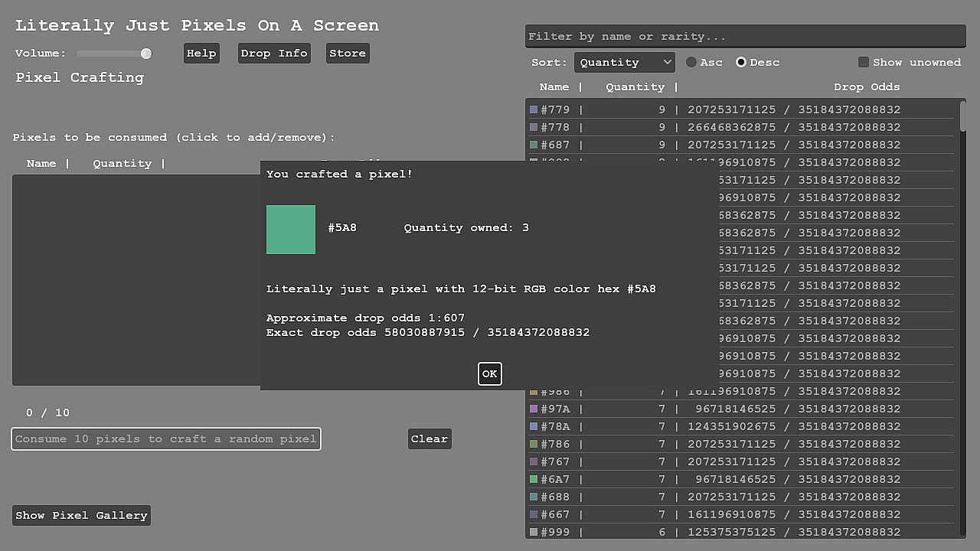This screenshot has height=551, width=980.
Task: Select pixel #6A7 green swatch row
Action: click(x=534, y=479)
